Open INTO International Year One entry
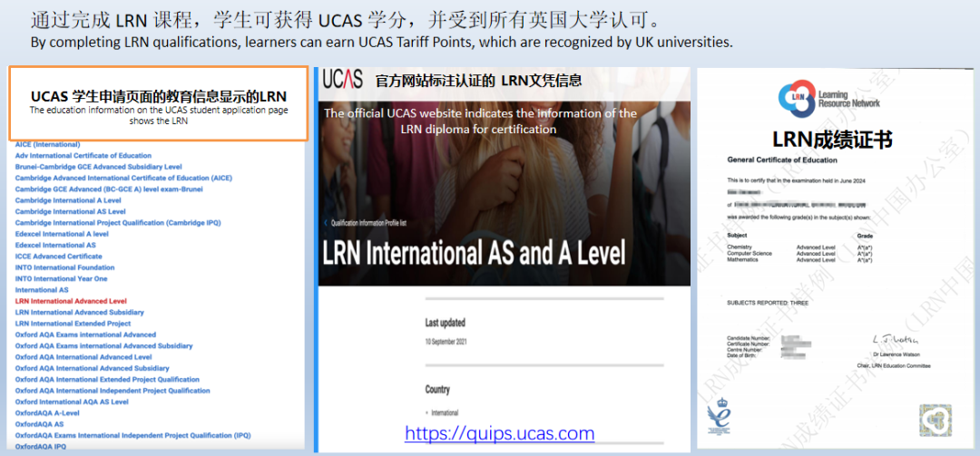This screenshot has width=980, height=456. (x=62, y=278)
